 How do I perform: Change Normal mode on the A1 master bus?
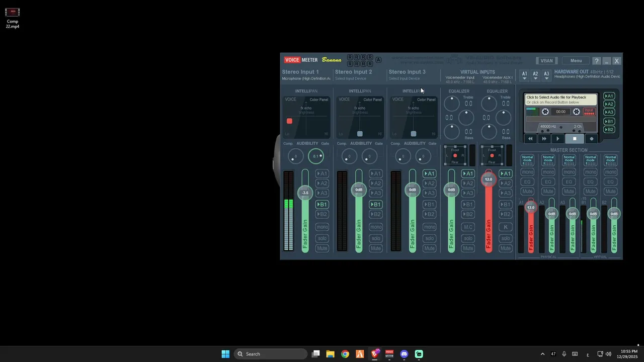(x=527, y=160)
